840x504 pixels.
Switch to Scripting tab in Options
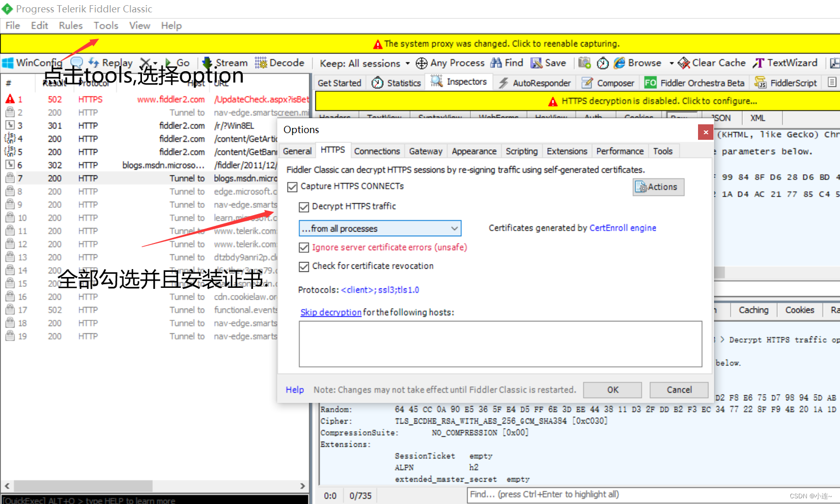(521, 151)
